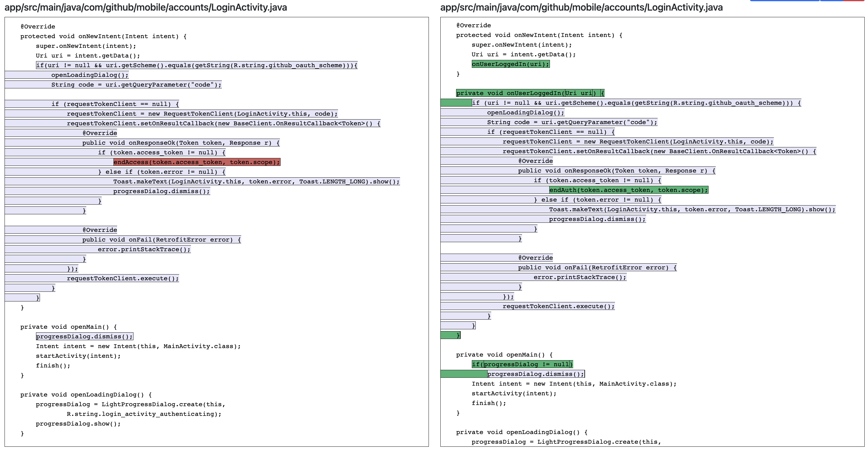
Task: Select the red-highlighted endAccess(token.access_token, token.scope) line
Action: (x=197, y=162)
